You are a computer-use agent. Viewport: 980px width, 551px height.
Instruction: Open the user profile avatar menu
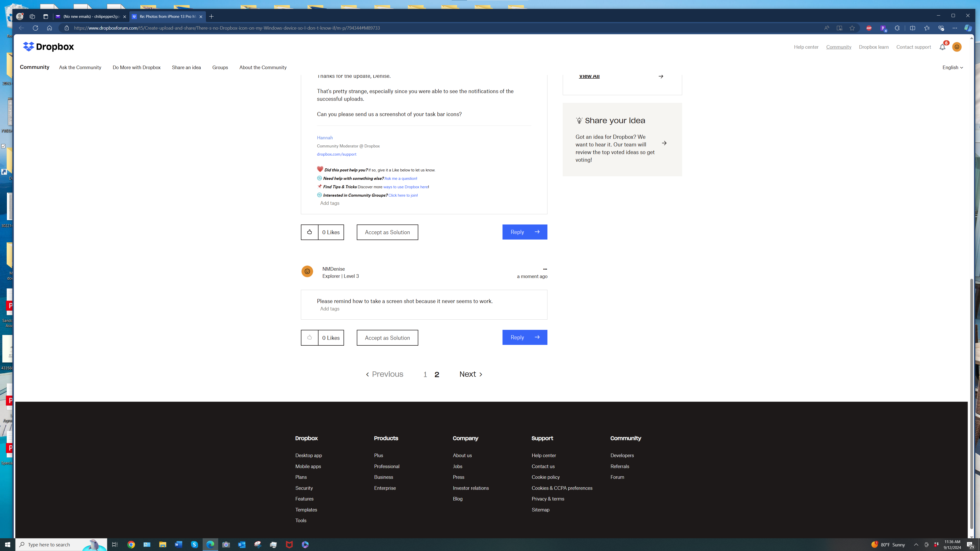(x=957, y=47)
